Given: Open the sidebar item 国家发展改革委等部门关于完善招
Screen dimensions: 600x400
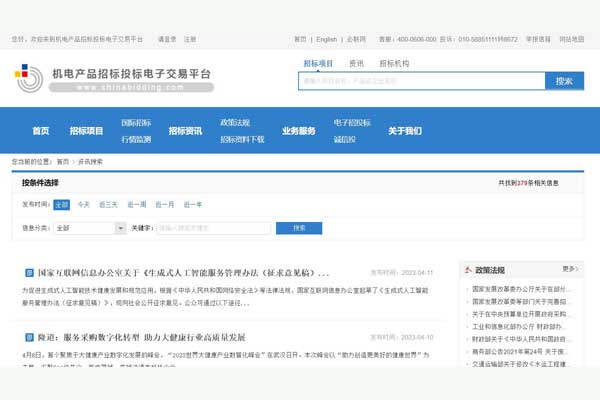Looking at the screenshot, I should click(x=521, y=302).
